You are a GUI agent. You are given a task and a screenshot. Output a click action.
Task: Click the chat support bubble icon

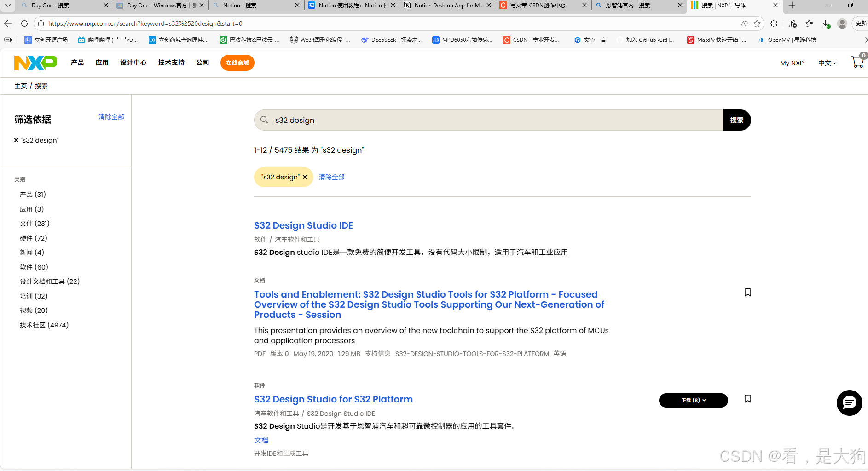tap(849, 403)
